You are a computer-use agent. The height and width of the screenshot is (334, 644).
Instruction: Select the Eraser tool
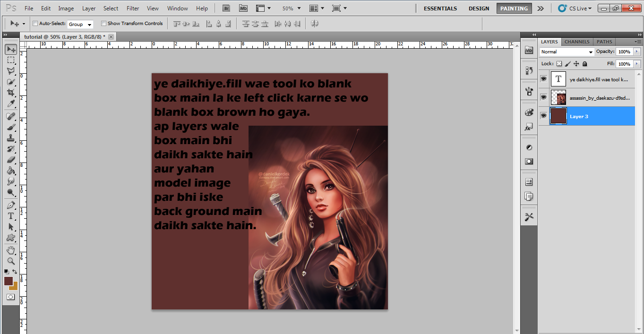pyautogui.click(x=10, y=160)
